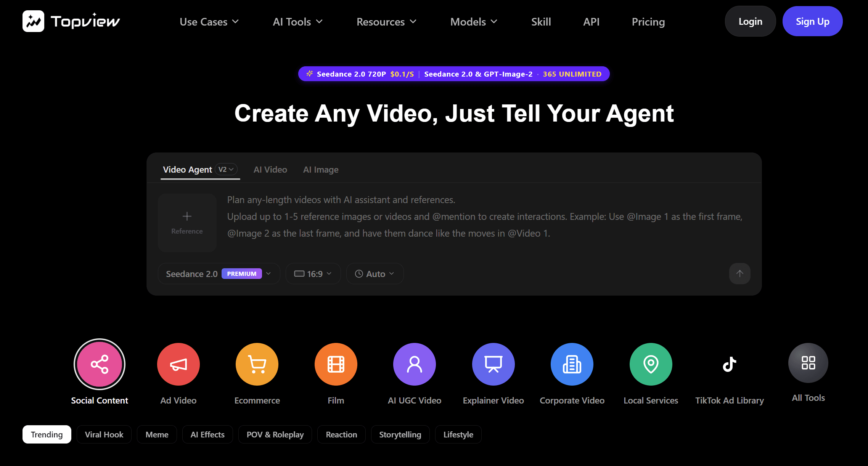Image resolution: width=868 pixels, height=466 pixels.
Task: Open the Seedance 2.0 promo banner
Action: tap(454, 74)
